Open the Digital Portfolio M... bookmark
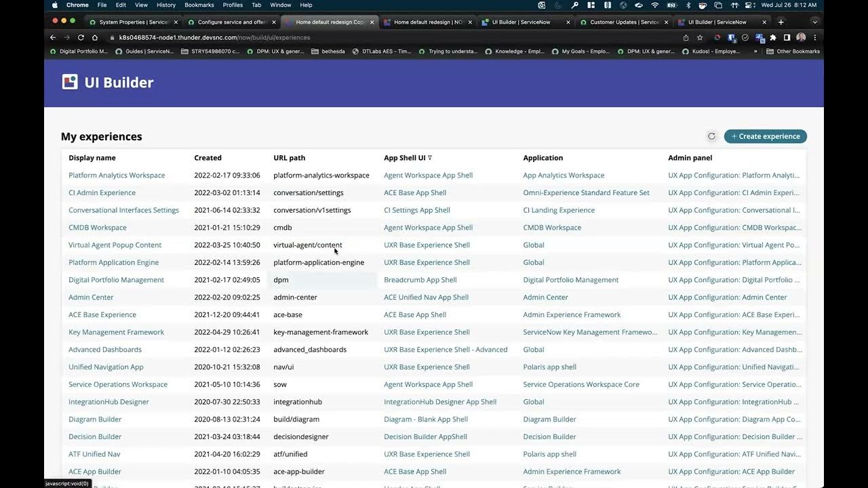The height and width of the screenshot is (488, 868). 78,51
